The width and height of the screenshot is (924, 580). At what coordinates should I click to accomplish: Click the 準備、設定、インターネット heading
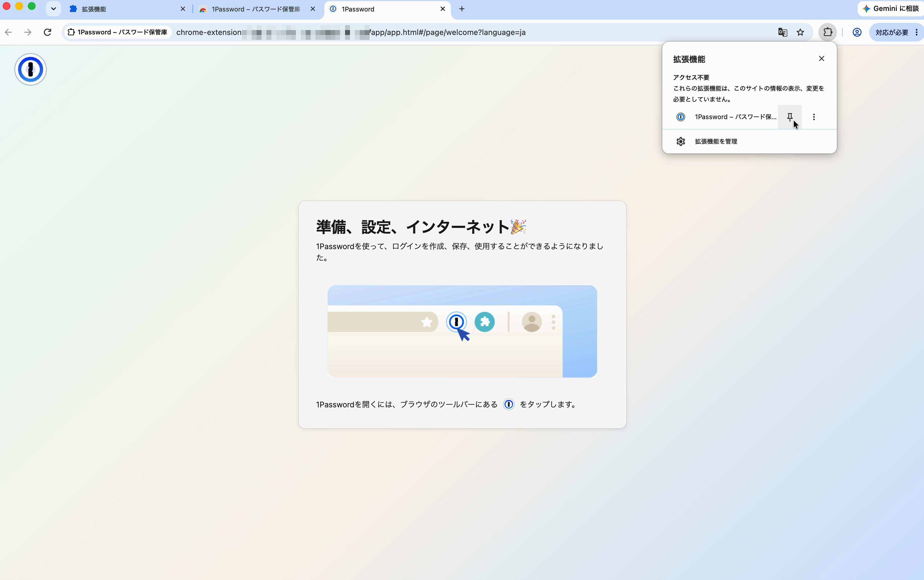(x=421, y=227)
